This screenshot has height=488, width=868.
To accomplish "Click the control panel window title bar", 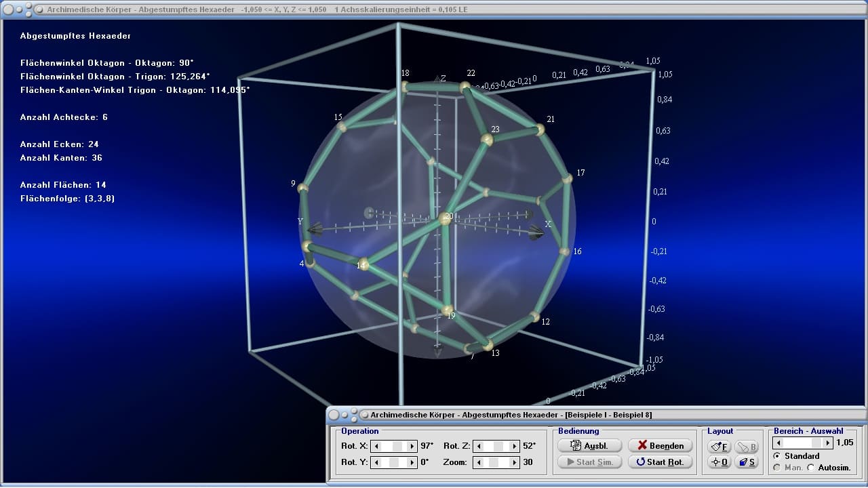I will click(597, 414).
